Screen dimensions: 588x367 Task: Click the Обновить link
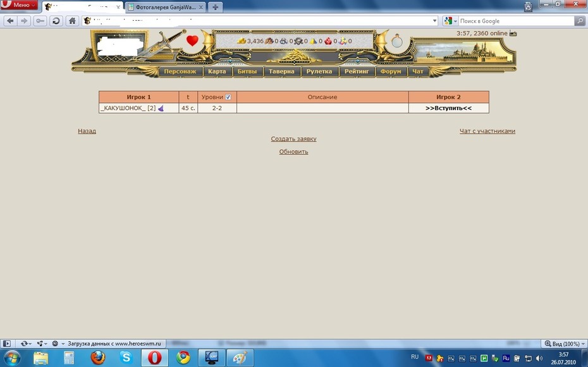click(293, 152)
